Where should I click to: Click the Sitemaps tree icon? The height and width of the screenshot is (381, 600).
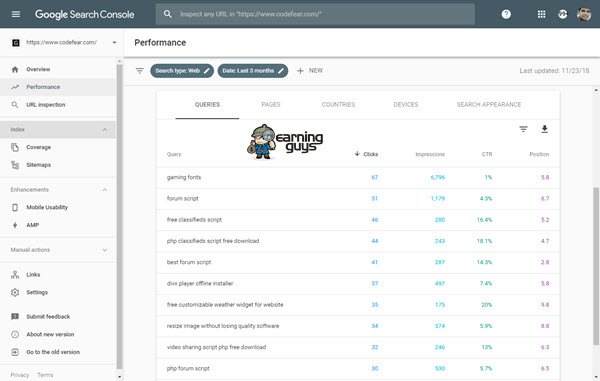[x=15, y=165]
